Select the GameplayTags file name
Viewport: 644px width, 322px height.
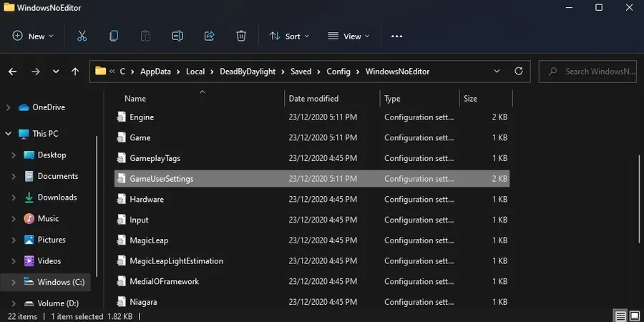coord(155,158)
